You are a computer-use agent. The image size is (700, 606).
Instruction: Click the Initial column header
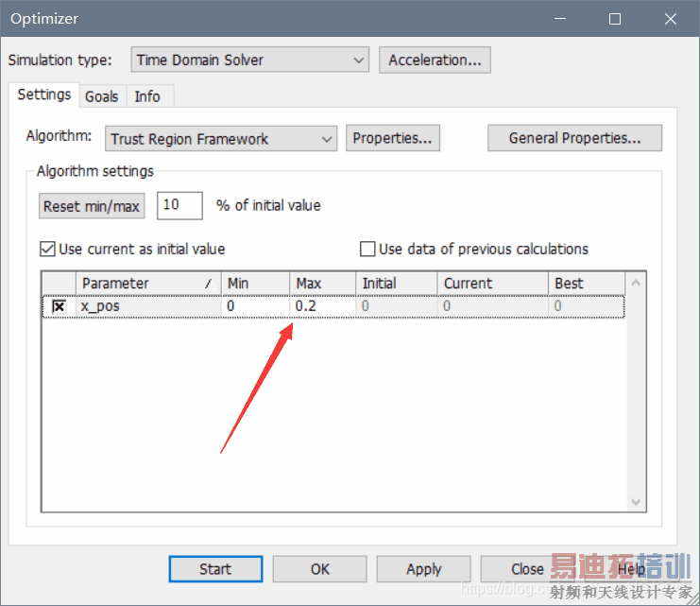tap(397, 284)
